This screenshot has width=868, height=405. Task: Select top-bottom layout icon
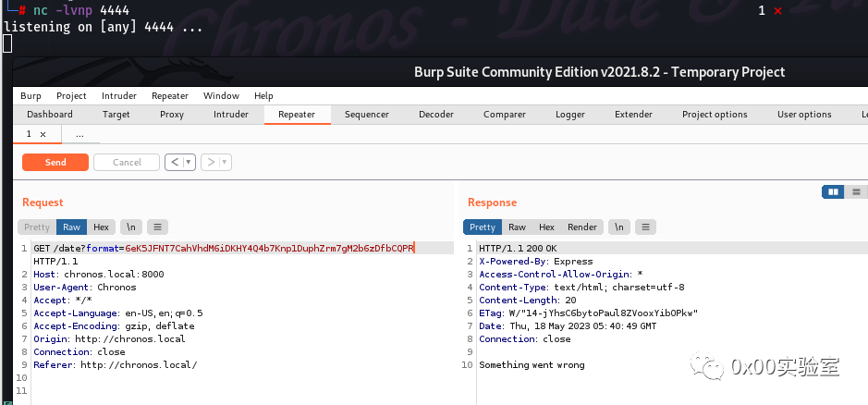point(856,191)
